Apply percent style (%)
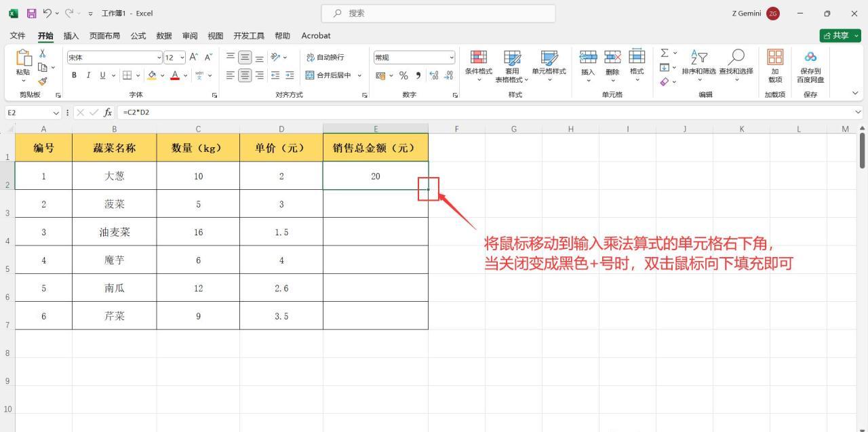The height and width of the screenshot is (432, 868). click(x=403, y=75)
